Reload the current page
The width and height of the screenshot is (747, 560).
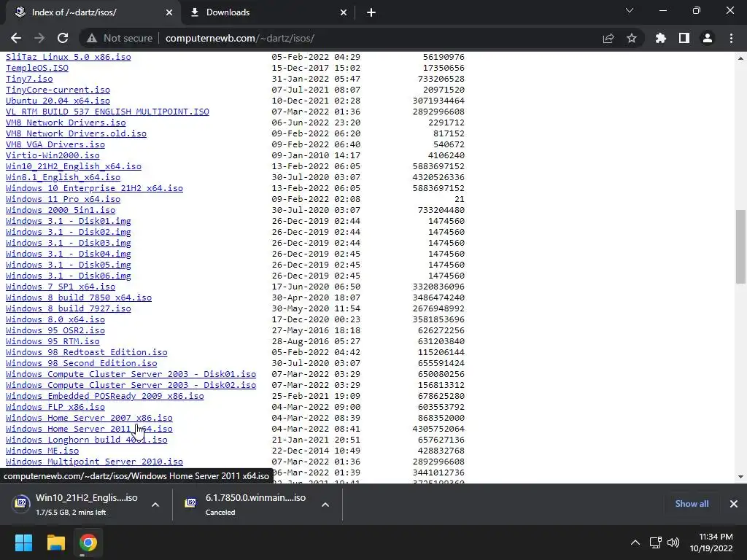63,38
